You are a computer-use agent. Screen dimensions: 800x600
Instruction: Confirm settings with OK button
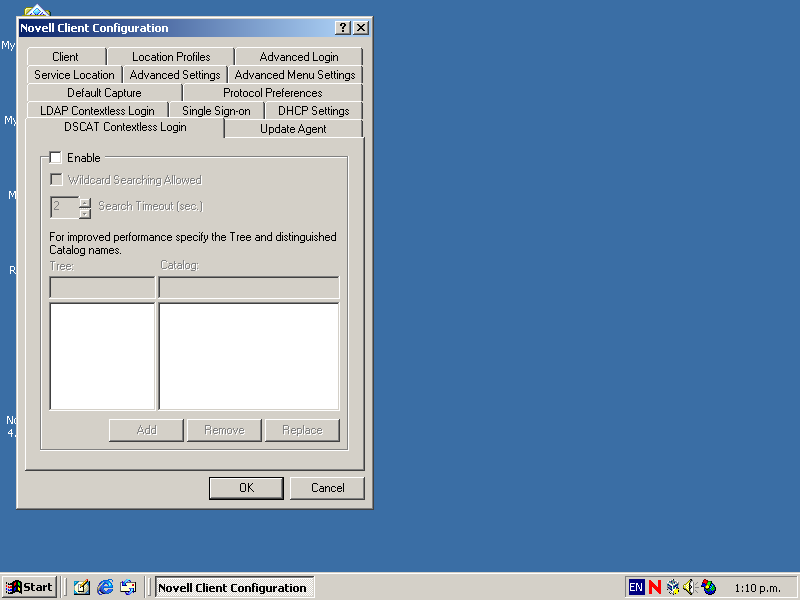[246, 488]
